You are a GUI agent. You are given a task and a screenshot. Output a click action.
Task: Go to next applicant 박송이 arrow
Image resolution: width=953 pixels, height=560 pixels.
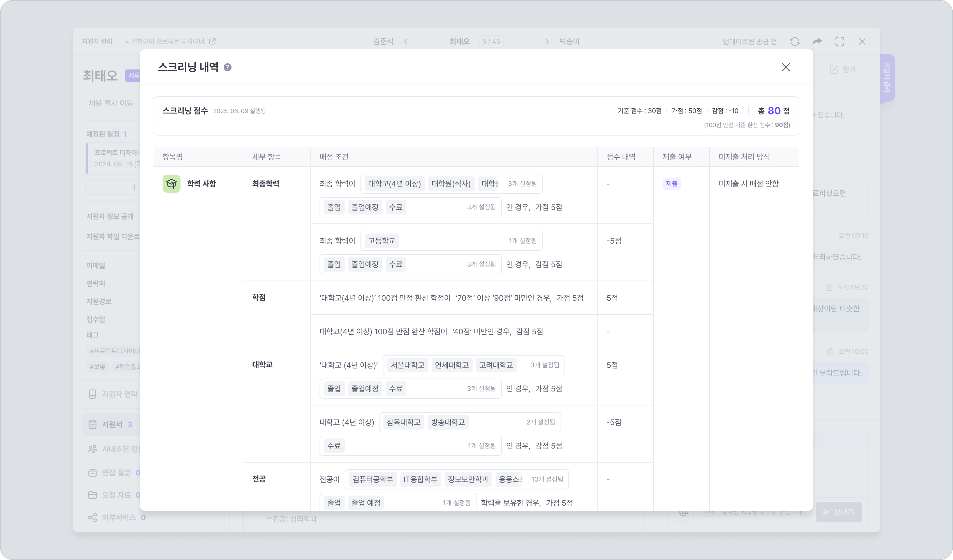[547, 41]
